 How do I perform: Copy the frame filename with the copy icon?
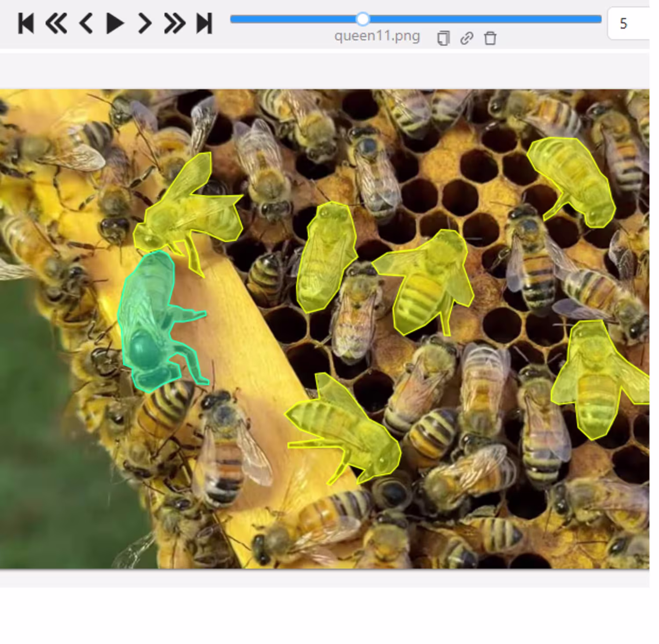pos(444,38)
